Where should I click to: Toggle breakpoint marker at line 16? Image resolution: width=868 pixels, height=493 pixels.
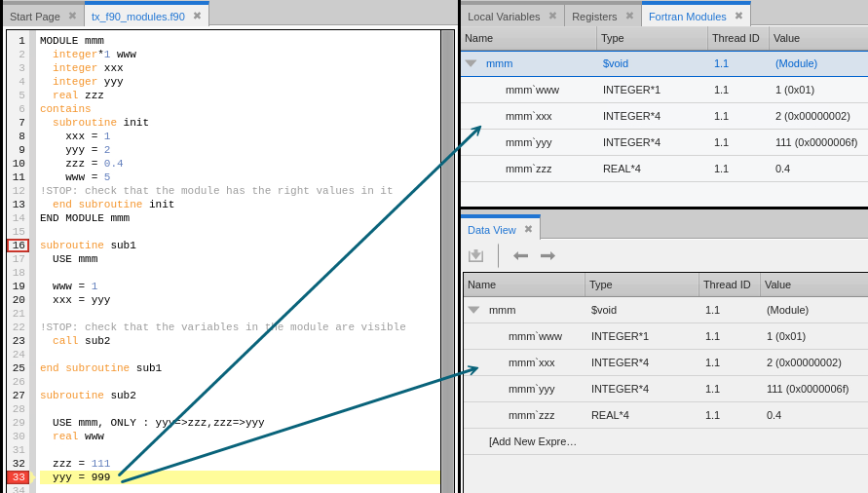[18, 246]
